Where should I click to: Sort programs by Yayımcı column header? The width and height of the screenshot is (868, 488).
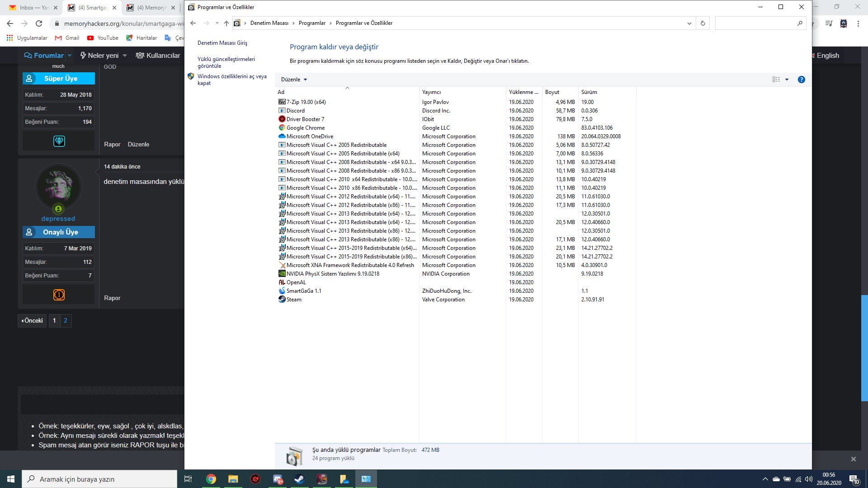tap(462, 92)
